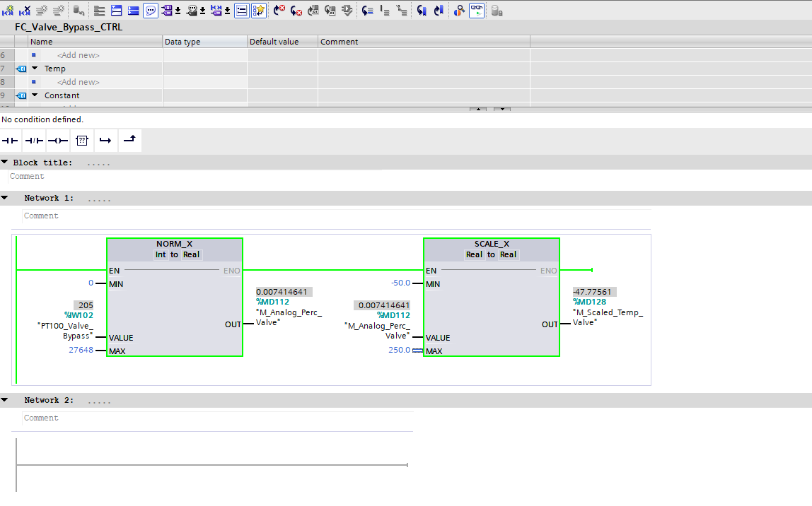This screenshot has width=812, height=506.
Task: Click the grey database cylinder icon at toolbar end
Action: (x=497, y=11)
